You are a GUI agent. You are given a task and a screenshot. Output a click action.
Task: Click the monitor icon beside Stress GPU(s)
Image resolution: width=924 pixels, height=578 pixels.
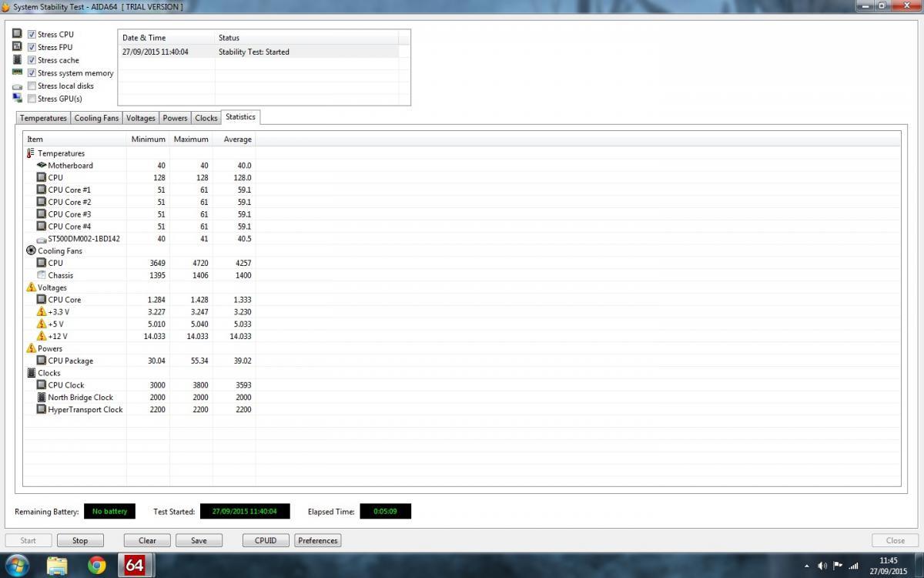(17, 98)
